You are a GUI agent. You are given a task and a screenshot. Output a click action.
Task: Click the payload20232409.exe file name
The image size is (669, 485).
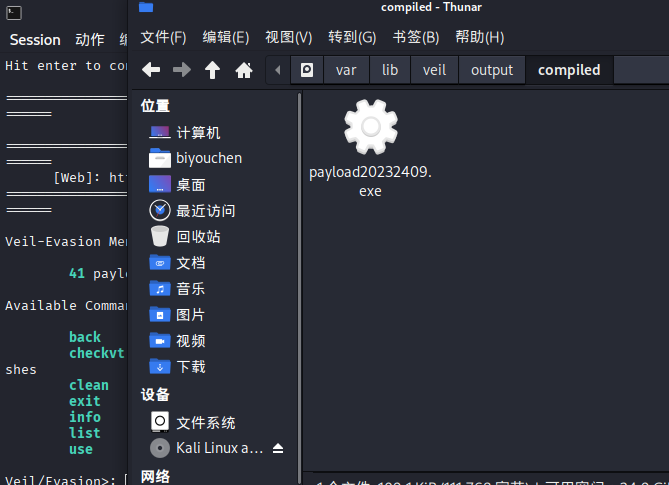370,181
